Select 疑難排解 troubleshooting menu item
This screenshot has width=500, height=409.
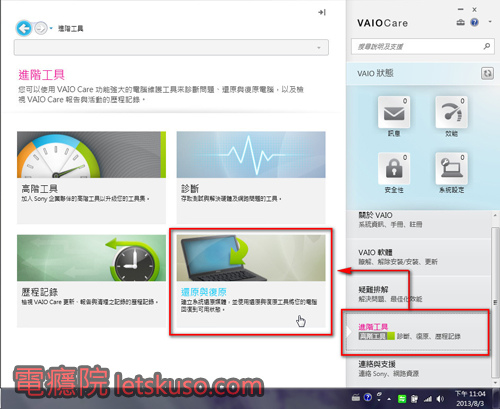tap(419, 294)
